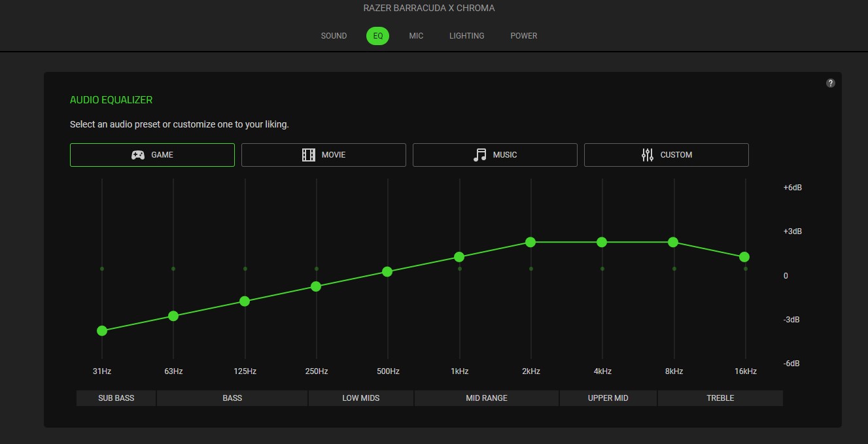The image size is (868, 444).
Task: Click the TREBLE band label
Action: tap(720, 398)
